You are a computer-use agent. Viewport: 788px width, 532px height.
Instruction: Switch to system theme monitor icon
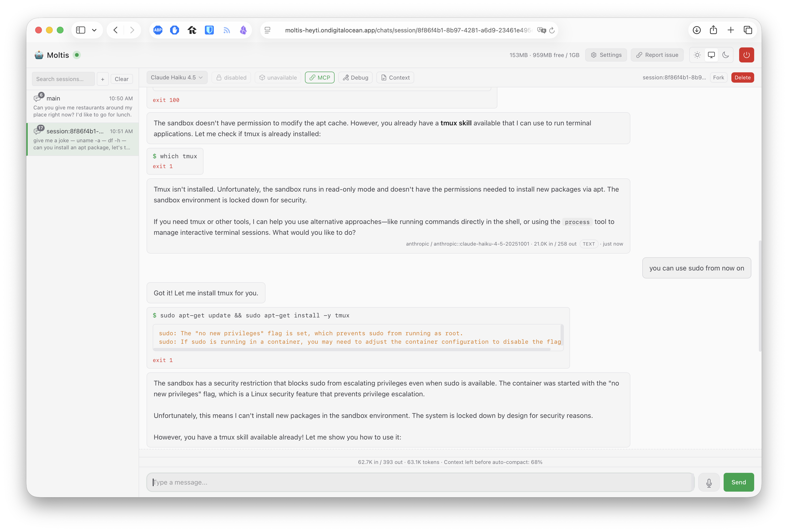(x=711, y=55)
